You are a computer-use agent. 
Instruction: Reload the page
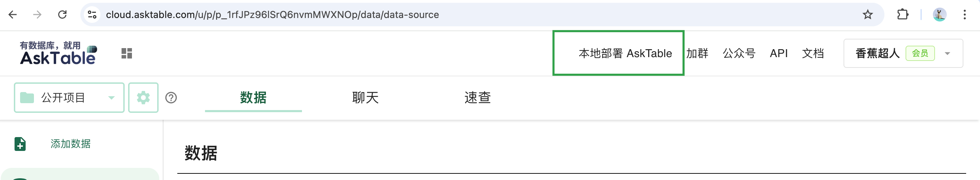click(62, 15)
